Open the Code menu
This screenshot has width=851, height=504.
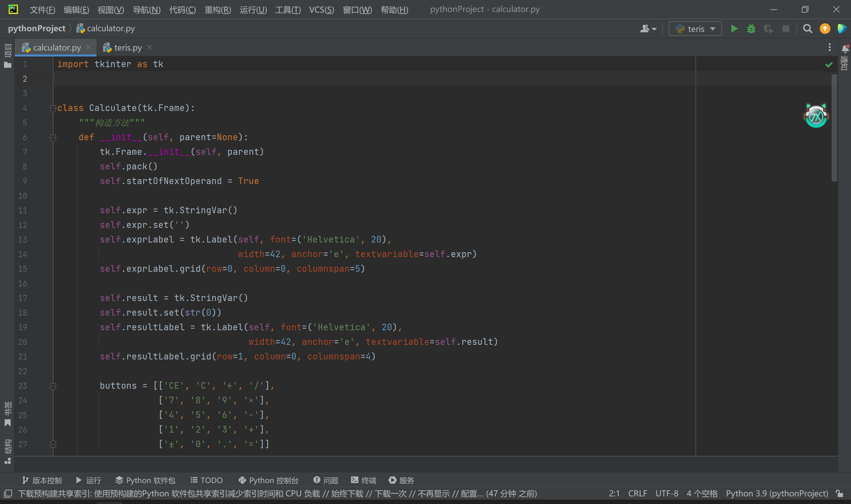[x=182, y=10]
